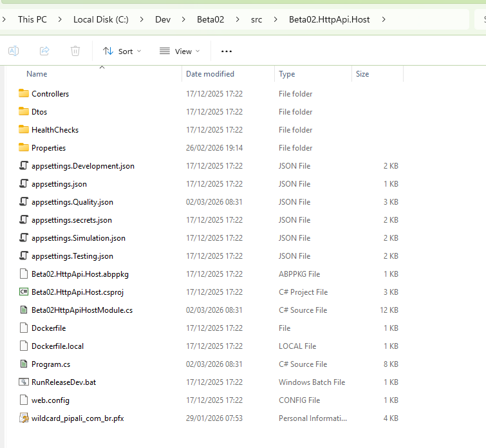Click the Share icon in toolbar
The width and height of the screenshot is (486, 448).
point(44,51)
